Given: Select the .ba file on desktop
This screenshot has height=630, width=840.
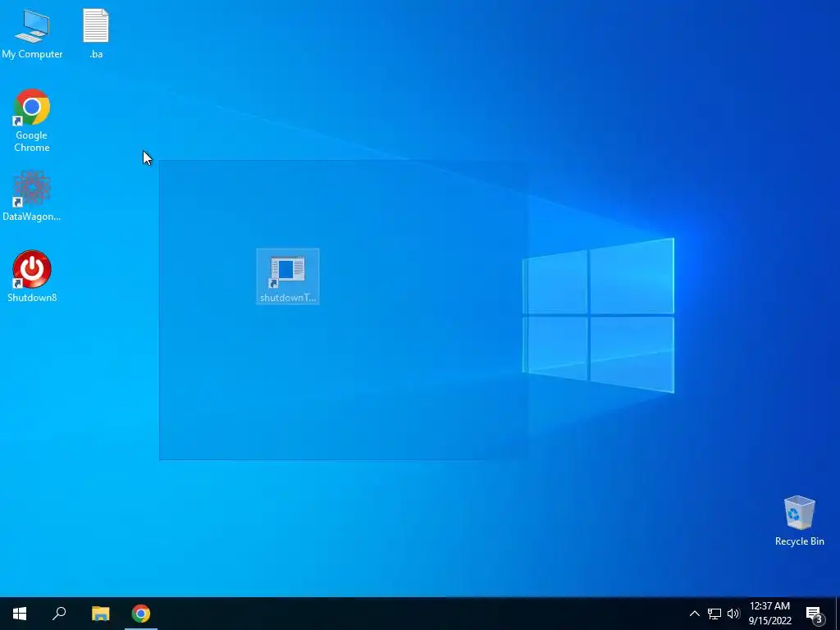Looking at the screenshot, I should pos(96,34).
